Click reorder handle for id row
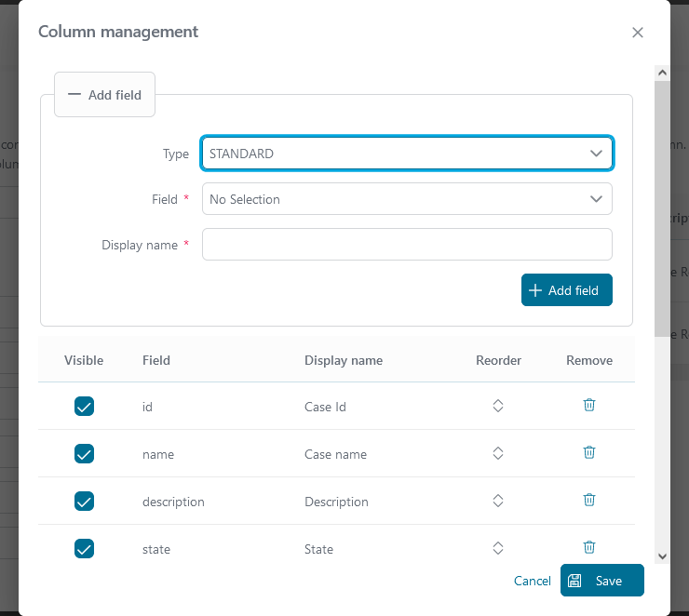The width and height of the screenshot is (689, 616). (498, 406)
